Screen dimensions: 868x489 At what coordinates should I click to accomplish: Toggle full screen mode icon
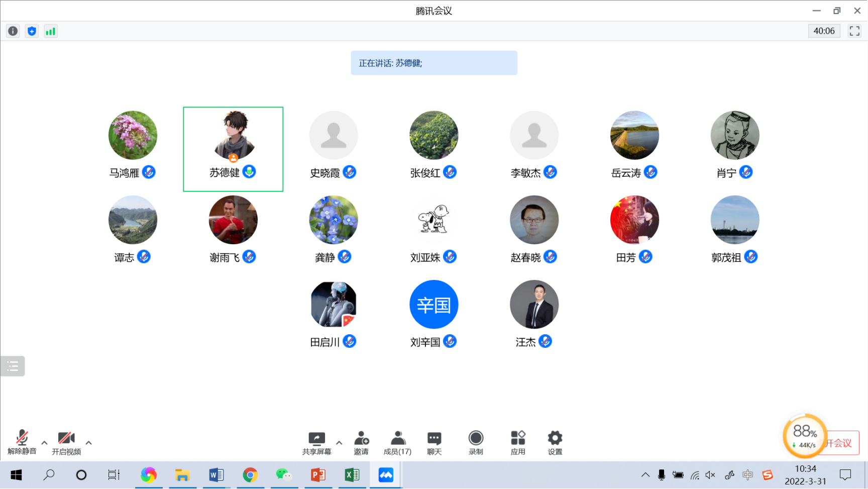point(854,31)
